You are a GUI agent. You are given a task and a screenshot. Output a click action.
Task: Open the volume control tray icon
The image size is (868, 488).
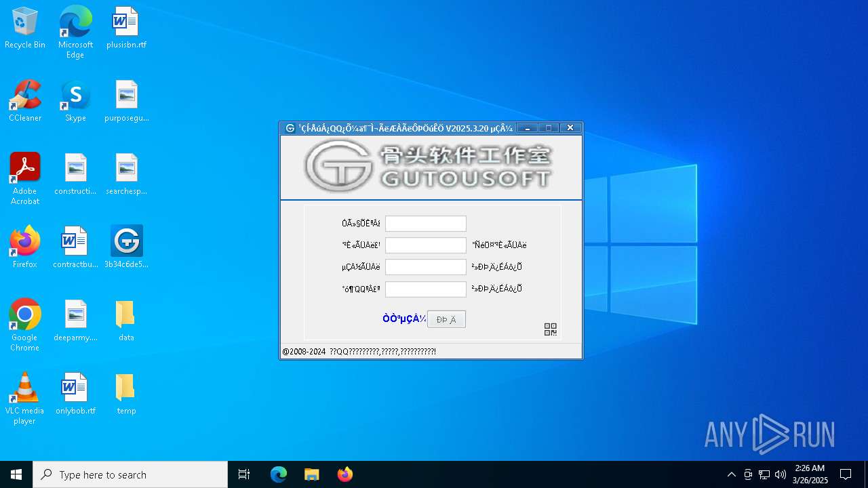(x=781, y=474)
